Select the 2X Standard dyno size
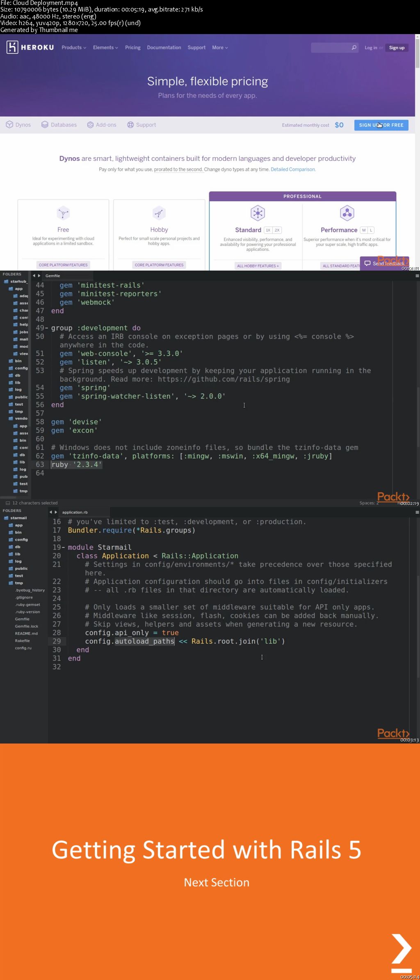Viewport: 420px width, 980px height. (x=277, y=230)
